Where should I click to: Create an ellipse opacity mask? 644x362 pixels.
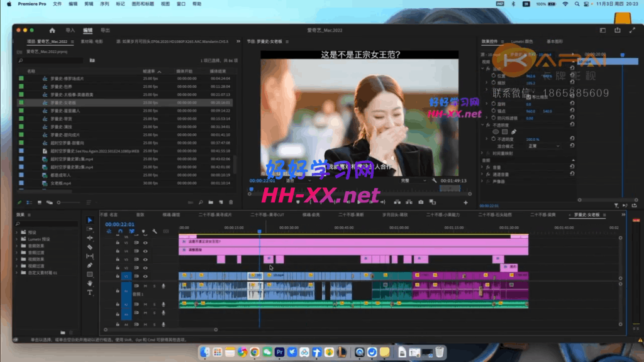point(496,132)
